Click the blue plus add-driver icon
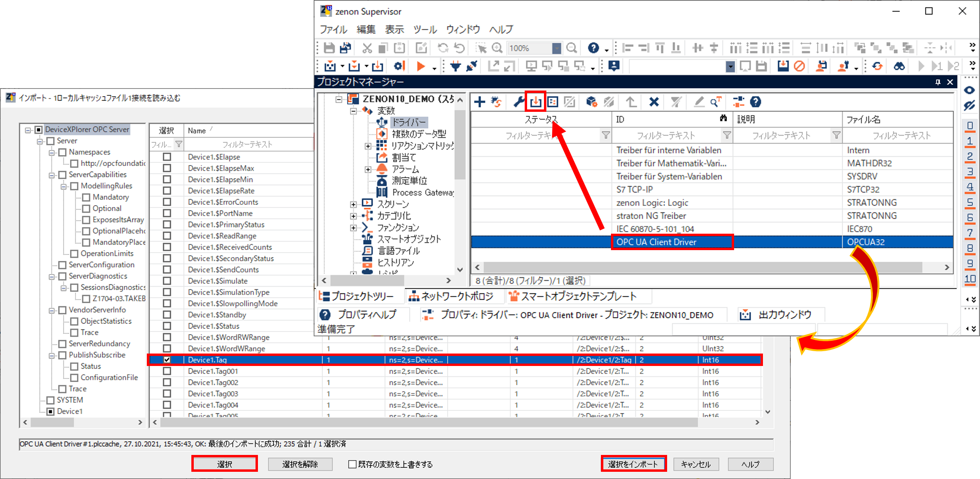The height and width of the screenshot is (479, 980). [x=479, y=102]
